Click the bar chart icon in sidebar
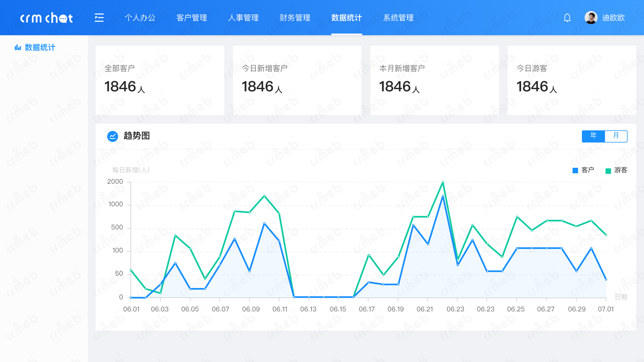The width and height of the screenshot is (644, 362). coord(18,48)
